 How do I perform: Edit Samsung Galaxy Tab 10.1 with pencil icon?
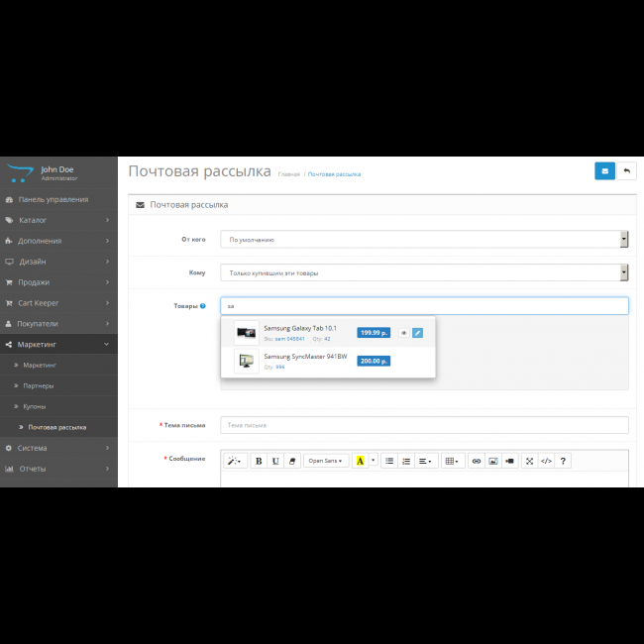417,333
